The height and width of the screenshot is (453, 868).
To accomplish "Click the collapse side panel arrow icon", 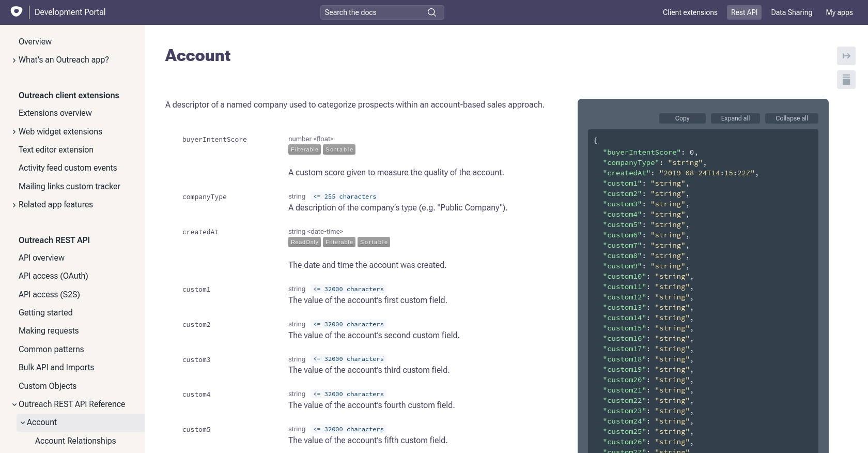I will pyautogui.click(x=846, y=56).
